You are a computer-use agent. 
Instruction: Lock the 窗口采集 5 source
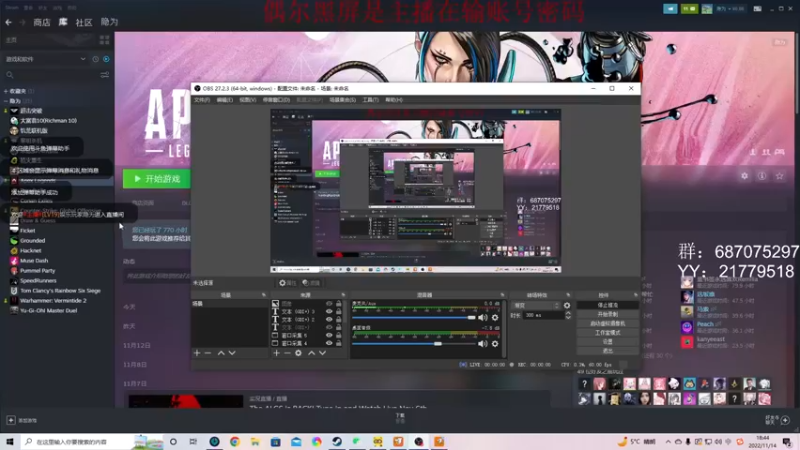pyautogui.click(x=338, y=335)
